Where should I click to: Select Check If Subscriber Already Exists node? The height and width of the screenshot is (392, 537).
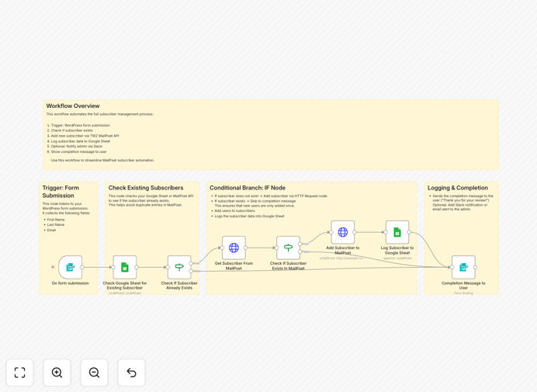click(179, 267)
